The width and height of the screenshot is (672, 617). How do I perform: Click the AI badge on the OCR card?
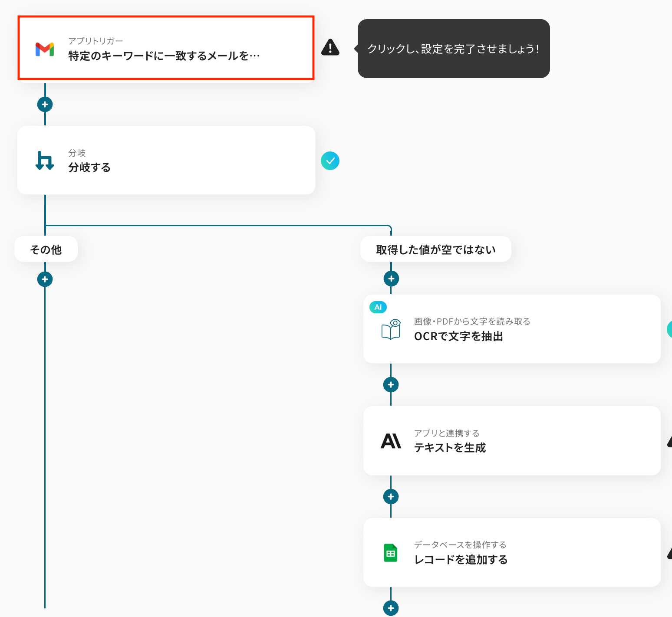click(378, 307)
